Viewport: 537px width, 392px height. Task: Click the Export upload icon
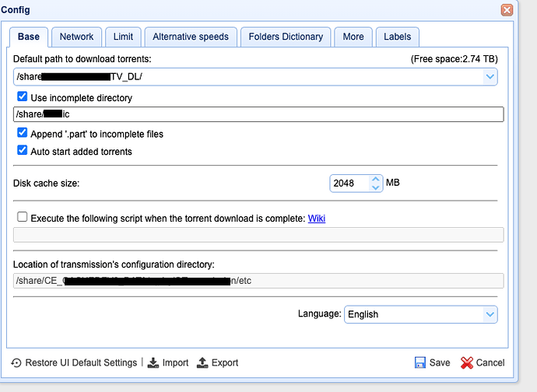(203, 363)
